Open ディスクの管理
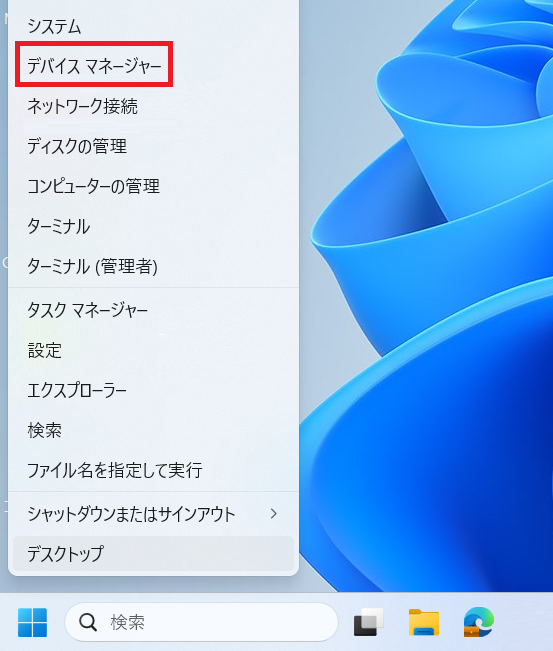This screenshot has height=651, width=553. pos(153,146)
